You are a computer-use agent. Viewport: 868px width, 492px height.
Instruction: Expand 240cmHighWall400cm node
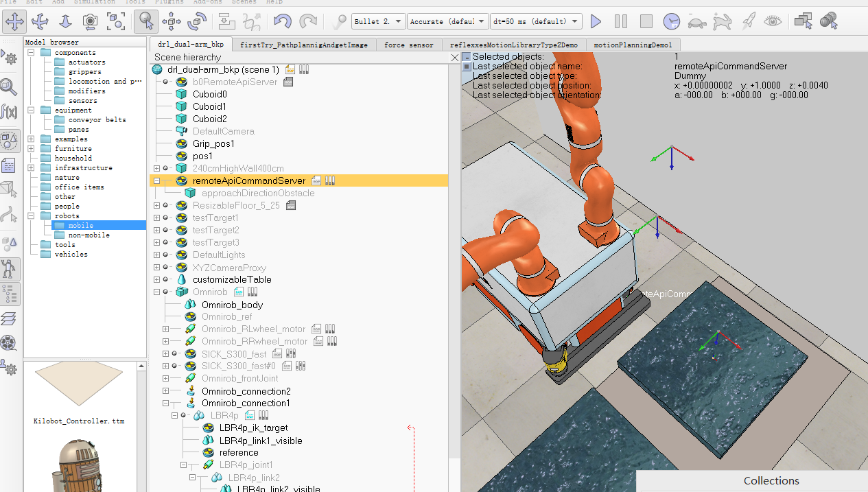click(157, 168)
